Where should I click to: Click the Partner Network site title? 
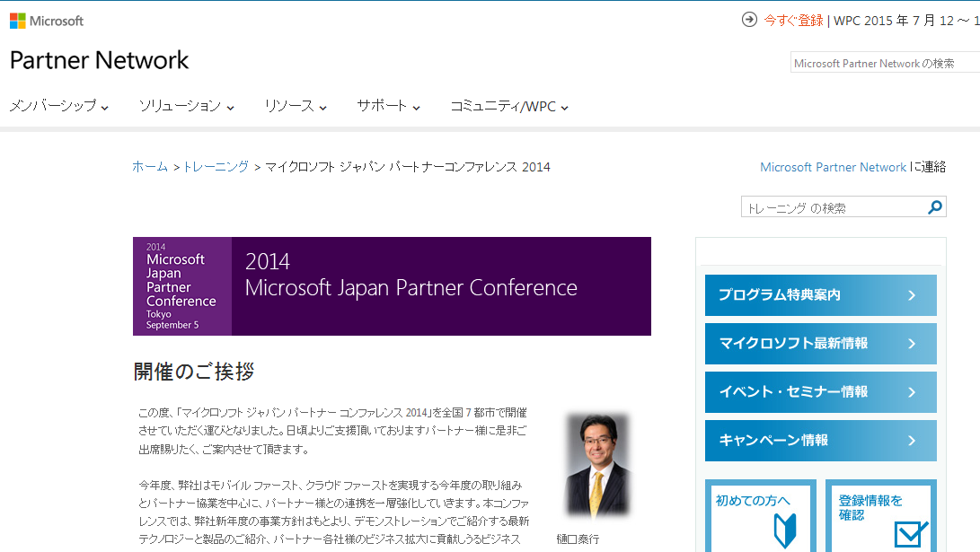pyautogui.click(x=99, y=60)
